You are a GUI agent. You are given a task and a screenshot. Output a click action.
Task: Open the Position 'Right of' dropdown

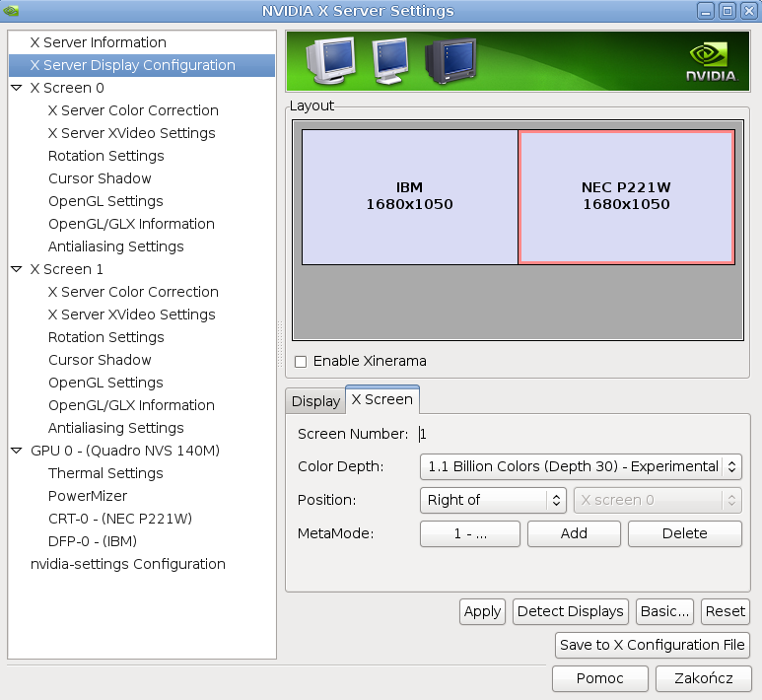point(493,500)
